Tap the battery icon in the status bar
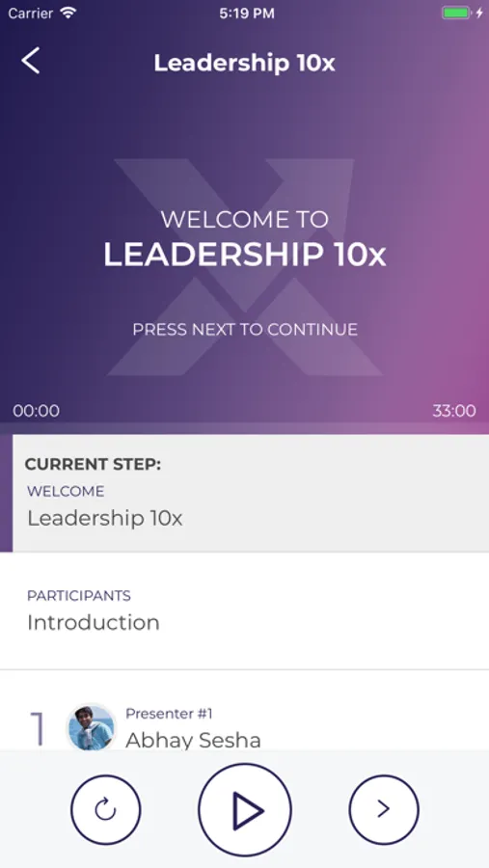Screen dimensions: 489x868 456,14
